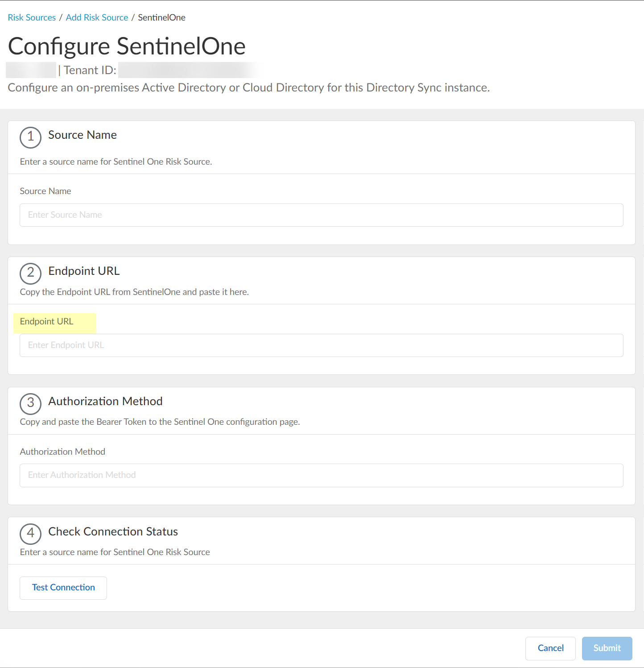This screenshot has height=668, width=644.
Task: Open the Risk Sources breadcrumb link
Action: 32,17
